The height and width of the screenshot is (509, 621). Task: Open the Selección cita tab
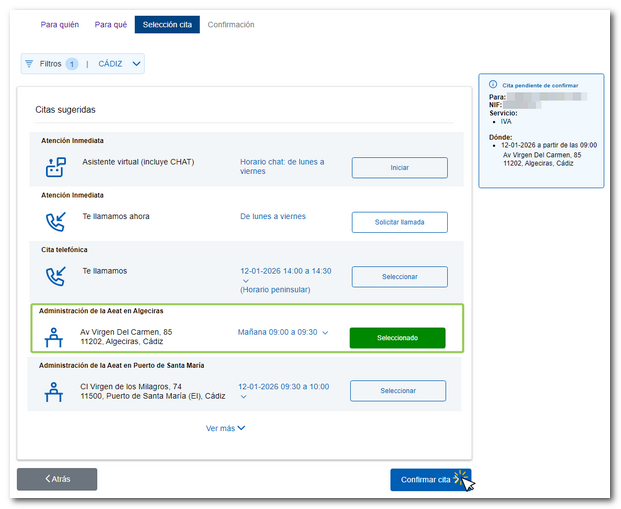point(167,24)
